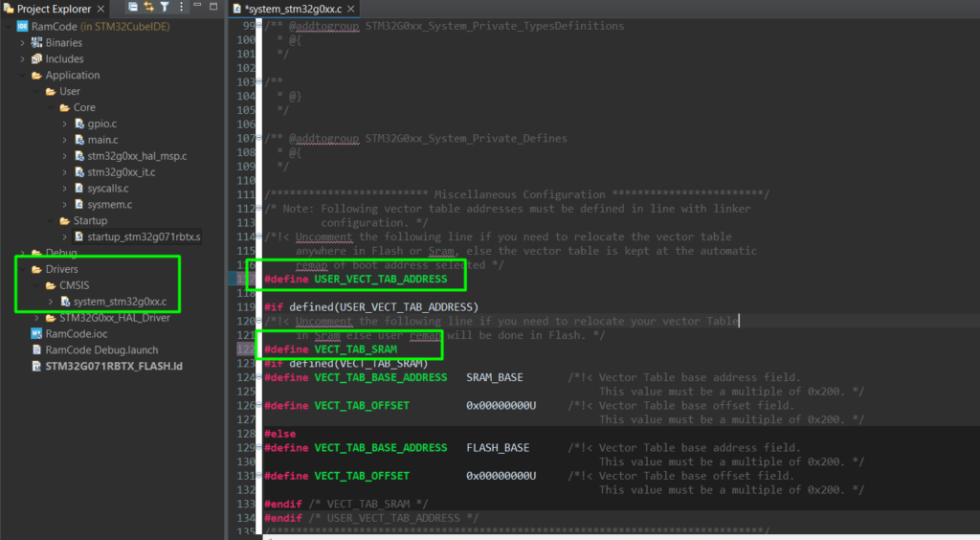Screen dimensions: 980x540
Task: Toggle Link with Editor in Project Explorer
Action: tap(148, 8)
